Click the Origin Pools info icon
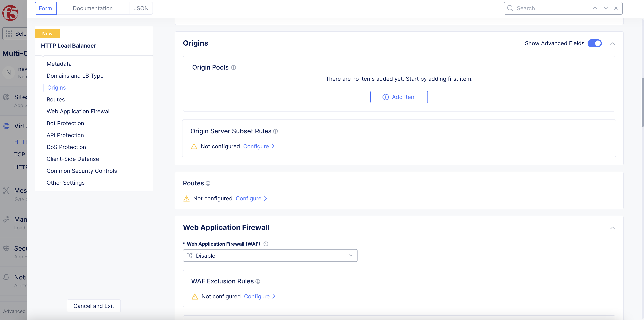 pyautogui.click(x=234, y=67)
